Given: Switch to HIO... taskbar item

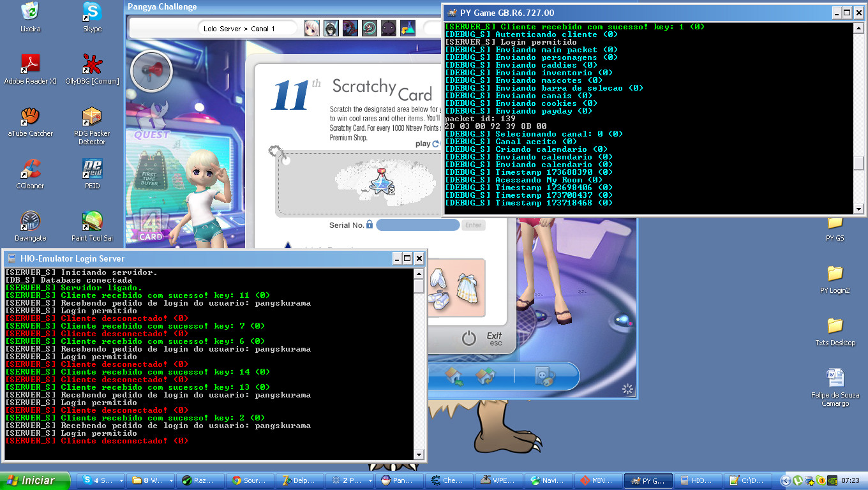Looking at the screenshot, I should coord(699,481).
